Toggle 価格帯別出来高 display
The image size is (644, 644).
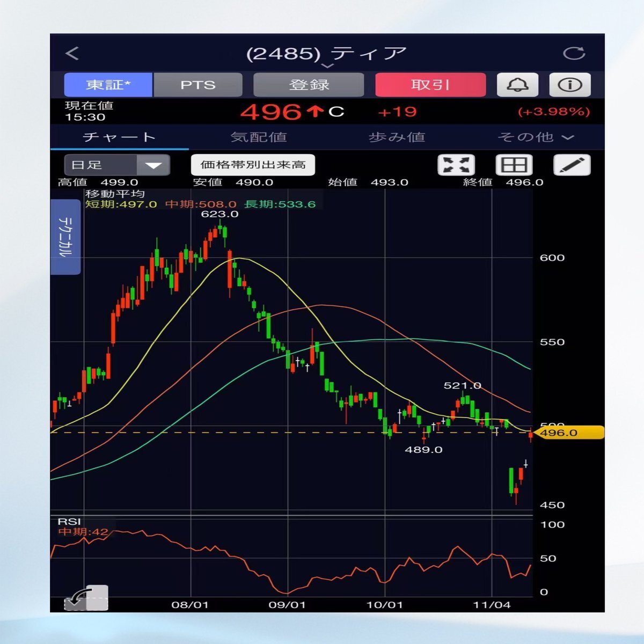tap(253, 165)
